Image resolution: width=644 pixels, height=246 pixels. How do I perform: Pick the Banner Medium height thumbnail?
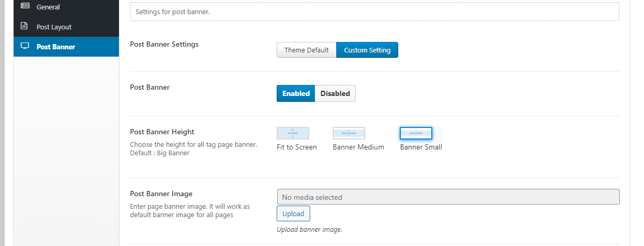point(349,133)
